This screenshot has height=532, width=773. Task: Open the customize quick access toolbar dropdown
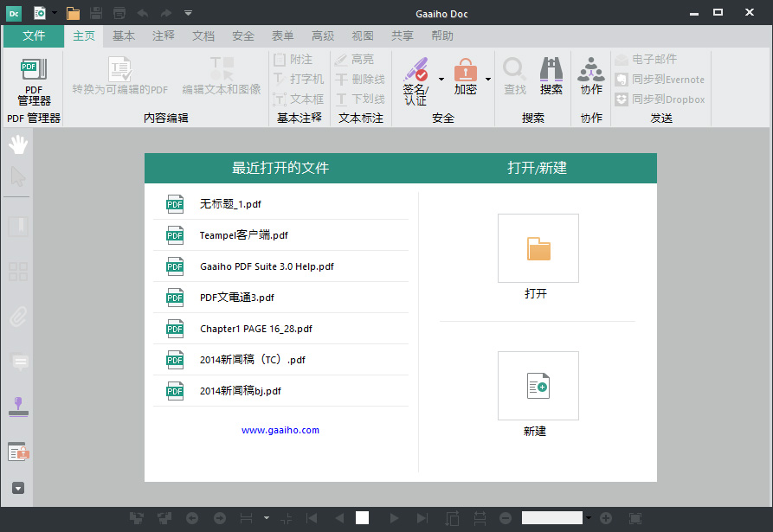pos(189,13)
